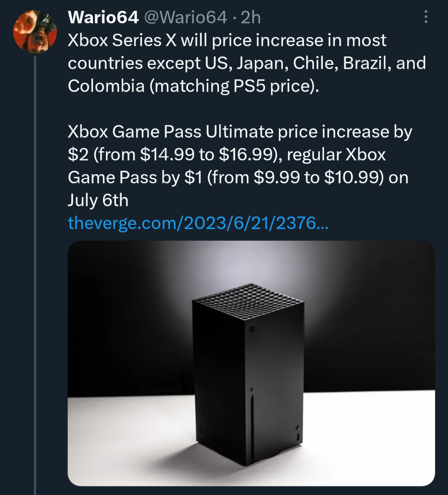Open Wario64's profile picture avatar
The image size is (448, 495).
click(35, 32)
